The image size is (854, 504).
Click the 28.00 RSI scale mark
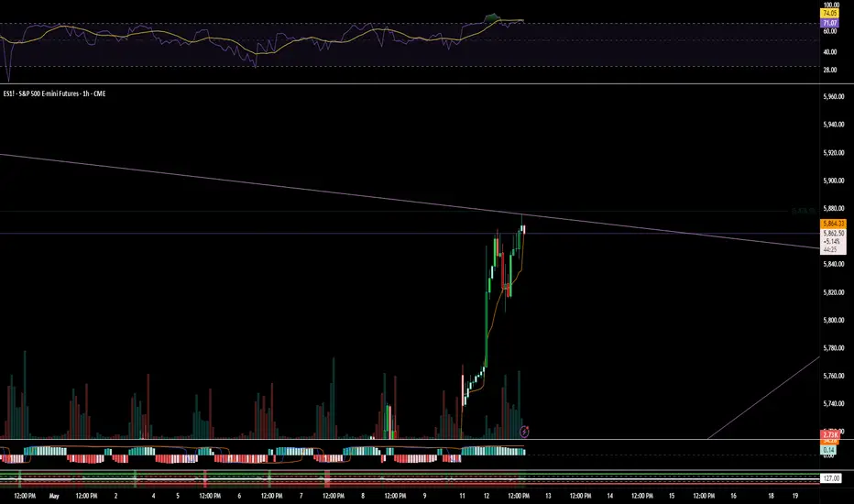[830, 70]
